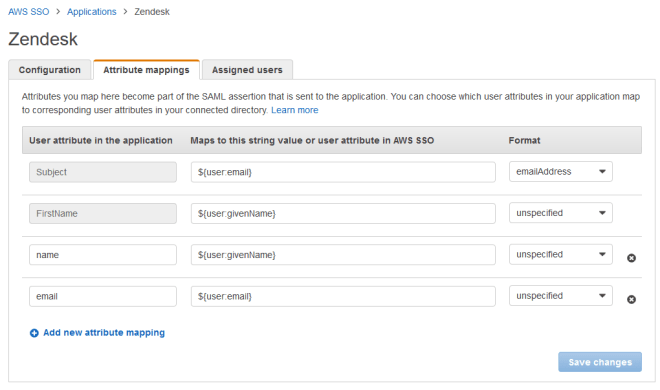Click the Maps to this string value header
Image resolution: width=660 pixels, height=390 pixels.
click(312, 141)
